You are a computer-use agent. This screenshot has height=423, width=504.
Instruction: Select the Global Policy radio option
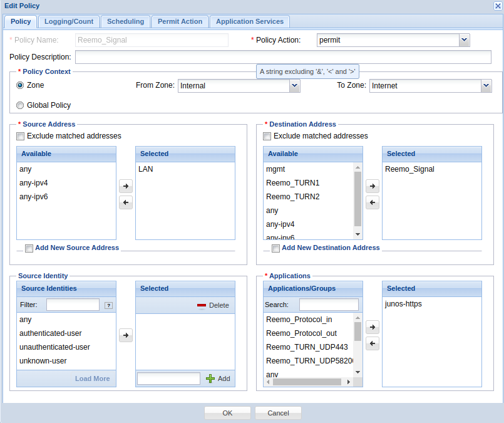pos(21,105)
